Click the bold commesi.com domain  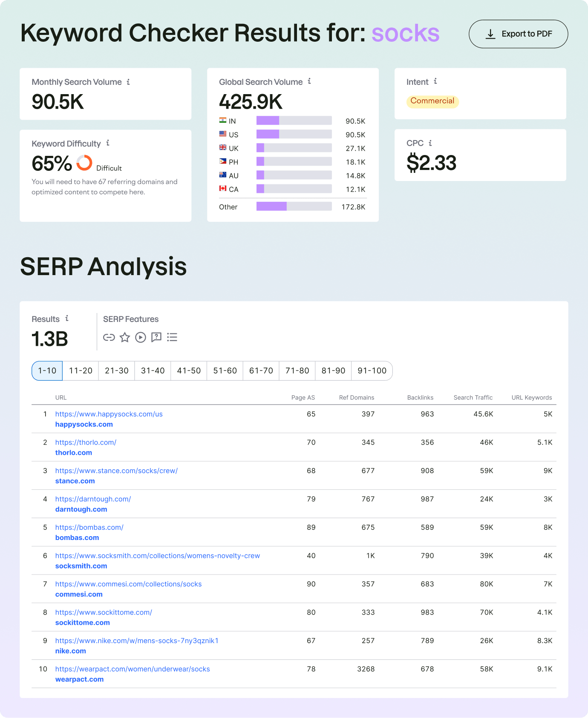[79, 595]
